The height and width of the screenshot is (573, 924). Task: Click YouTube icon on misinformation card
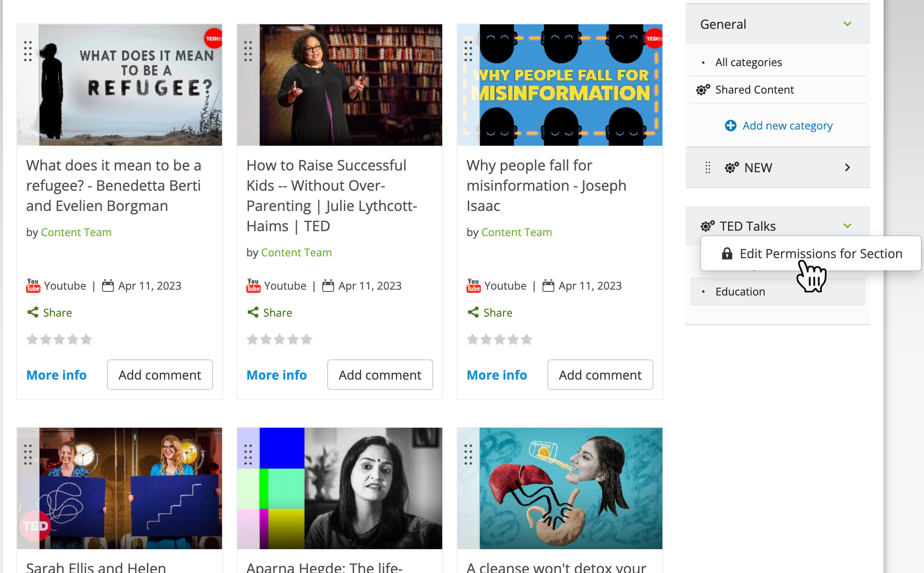click(x=474, y=286)
